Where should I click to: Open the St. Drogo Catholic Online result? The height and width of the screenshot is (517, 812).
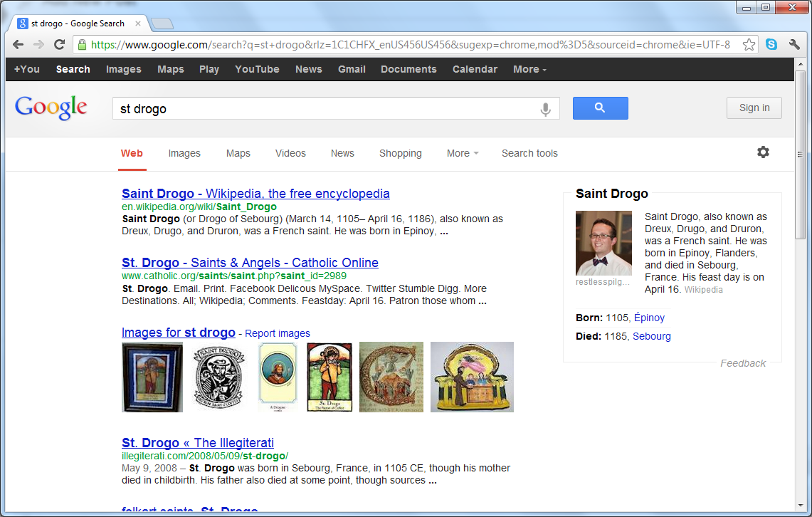[x=250, y=263]
